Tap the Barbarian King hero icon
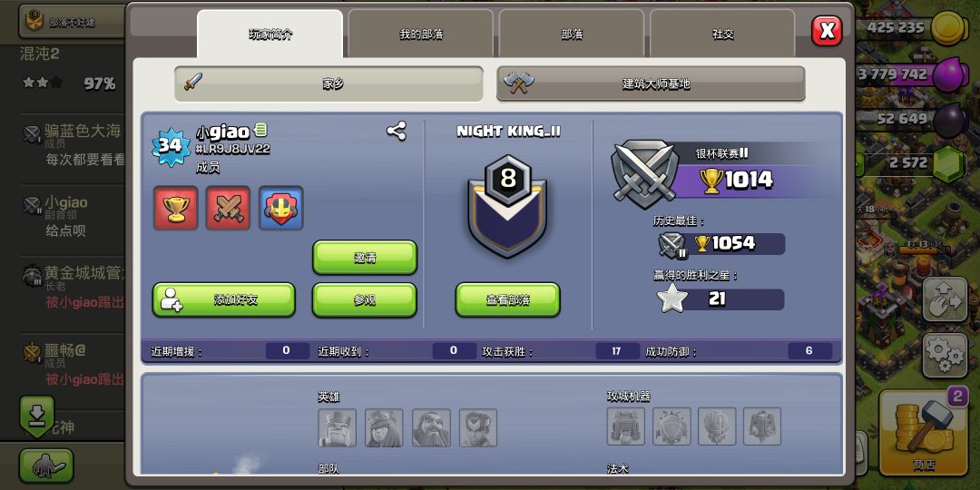Viewport: 980px width, 490px height. 337,427
